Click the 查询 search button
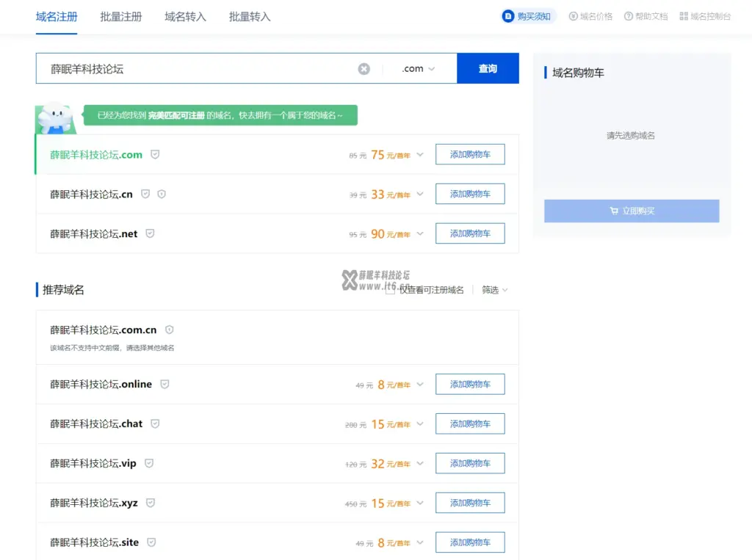Viewport: 752px width, 560px height. click(488, 68)
